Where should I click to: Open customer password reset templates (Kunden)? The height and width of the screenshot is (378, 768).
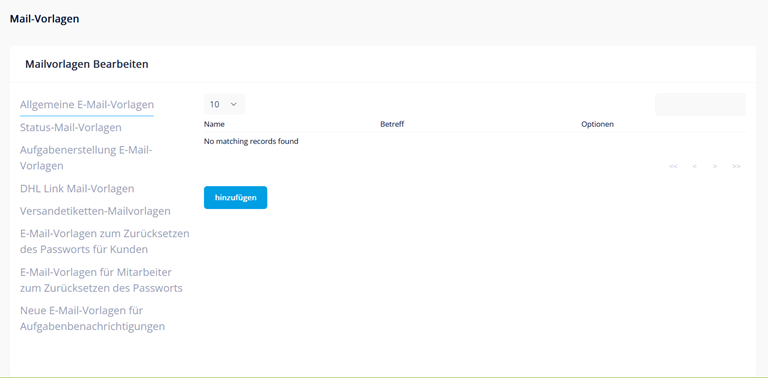[x=104, y=241]
